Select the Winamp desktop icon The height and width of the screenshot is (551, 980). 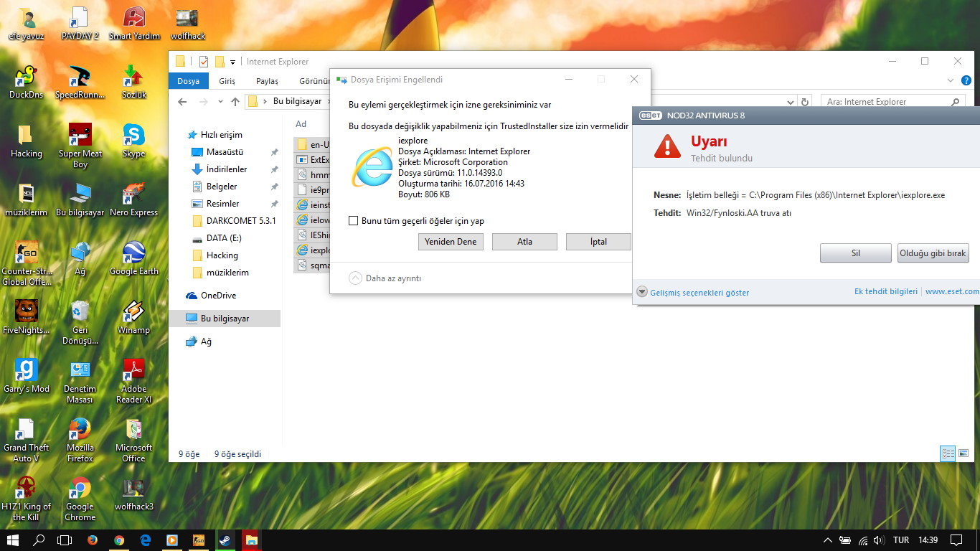pyautogui.click(x=134, y=316)
